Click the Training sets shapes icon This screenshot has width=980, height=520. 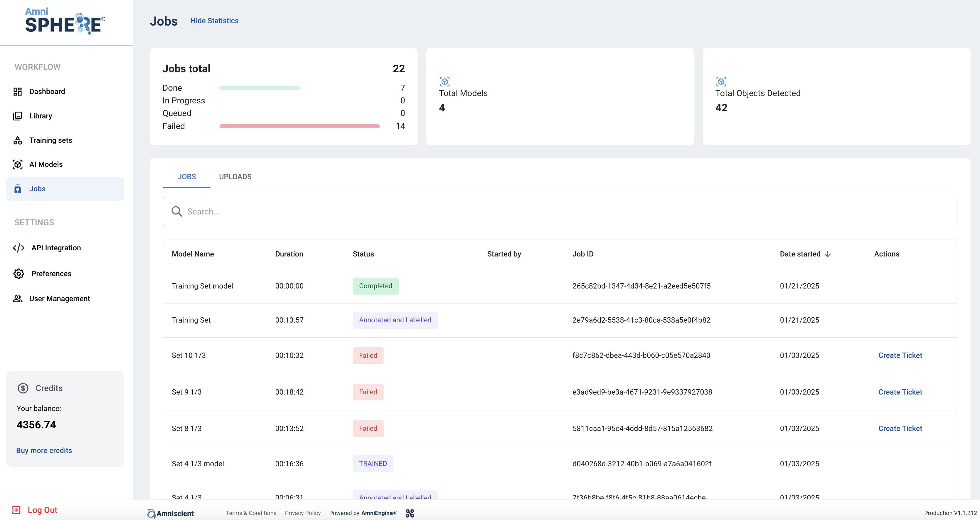[18, 140]
